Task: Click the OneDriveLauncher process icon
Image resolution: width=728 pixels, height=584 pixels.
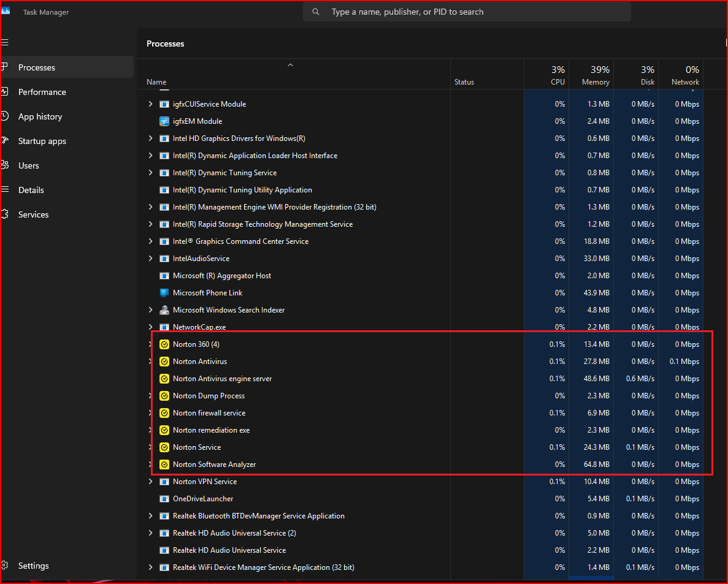Action: (164, 499)
